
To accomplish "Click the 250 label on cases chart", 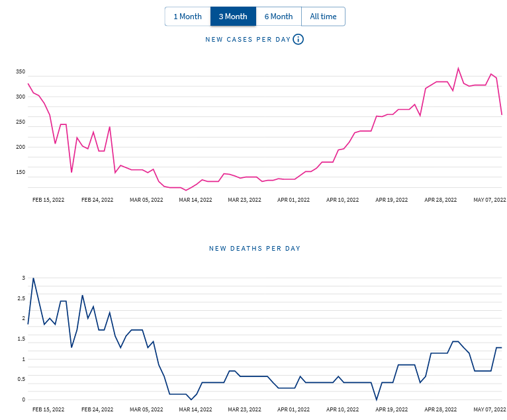I will [21, 122].
